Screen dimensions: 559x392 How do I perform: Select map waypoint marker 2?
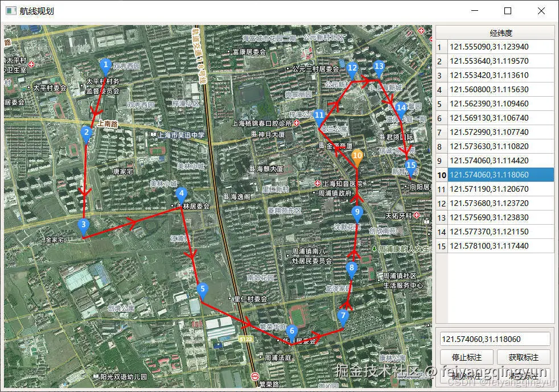[x=87, y=134]
